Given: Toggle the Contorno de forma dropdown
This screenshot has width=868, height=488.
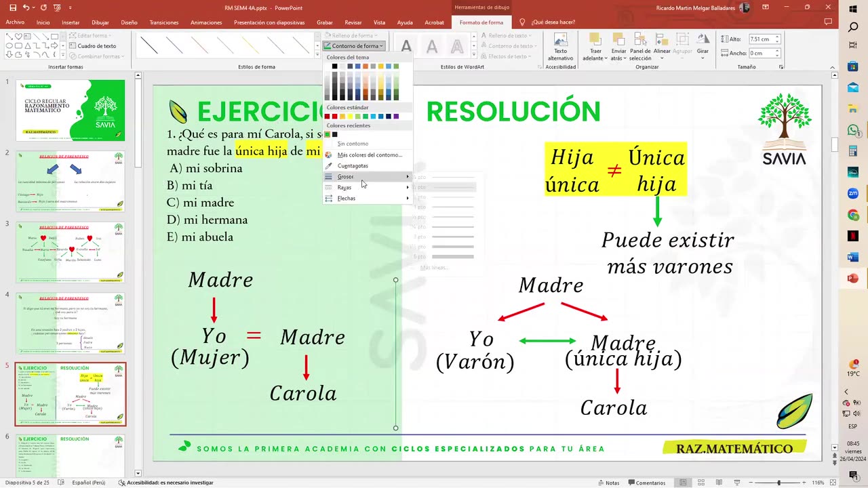Looking at the screenshot, I should [354, 46].
